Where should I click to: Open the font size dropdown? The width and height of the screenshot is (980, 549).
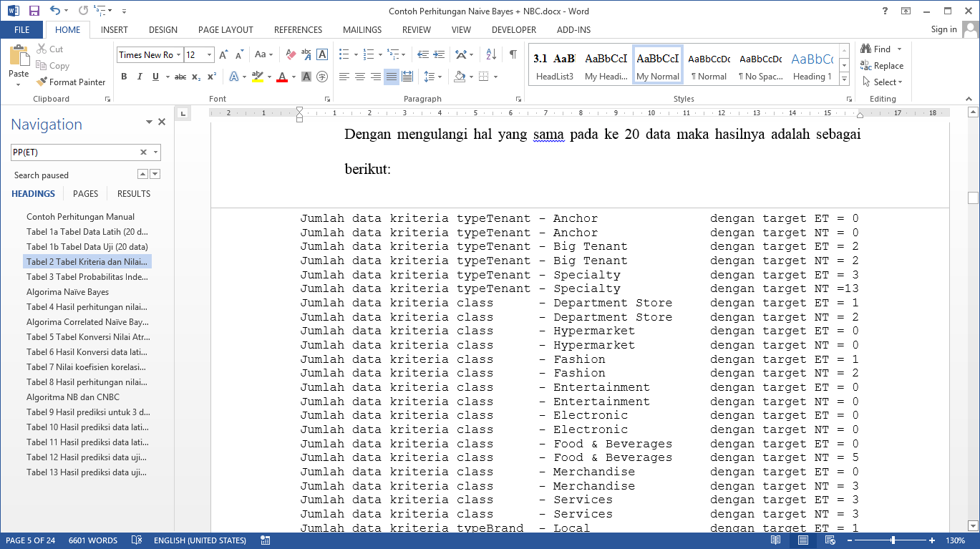click(209, 55)
